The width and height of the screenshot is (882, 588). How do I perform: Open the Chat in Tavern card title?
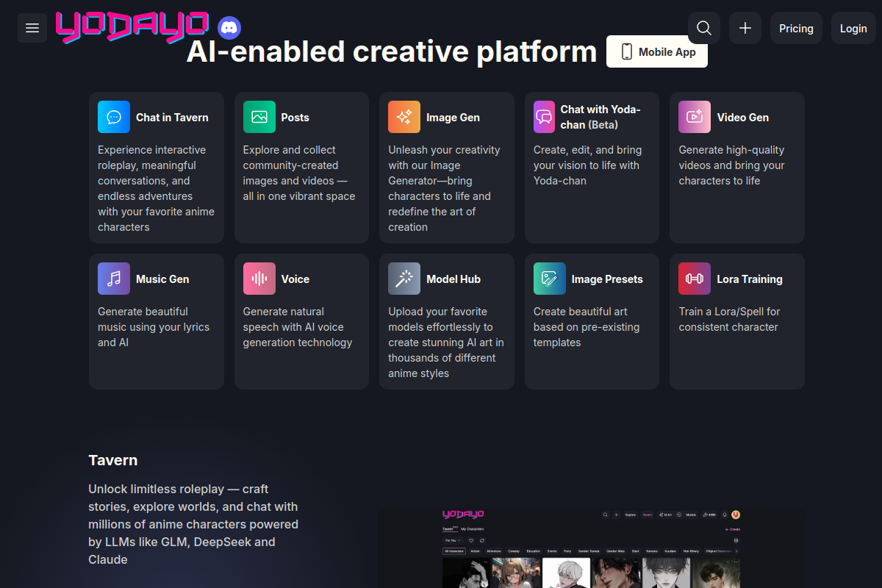coord(172,117)
